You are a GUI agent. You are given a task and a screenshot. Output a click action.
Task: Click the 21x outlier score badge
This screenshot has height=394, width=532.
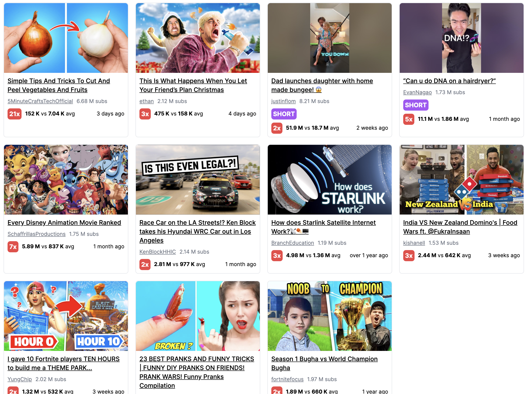(15, 114)
